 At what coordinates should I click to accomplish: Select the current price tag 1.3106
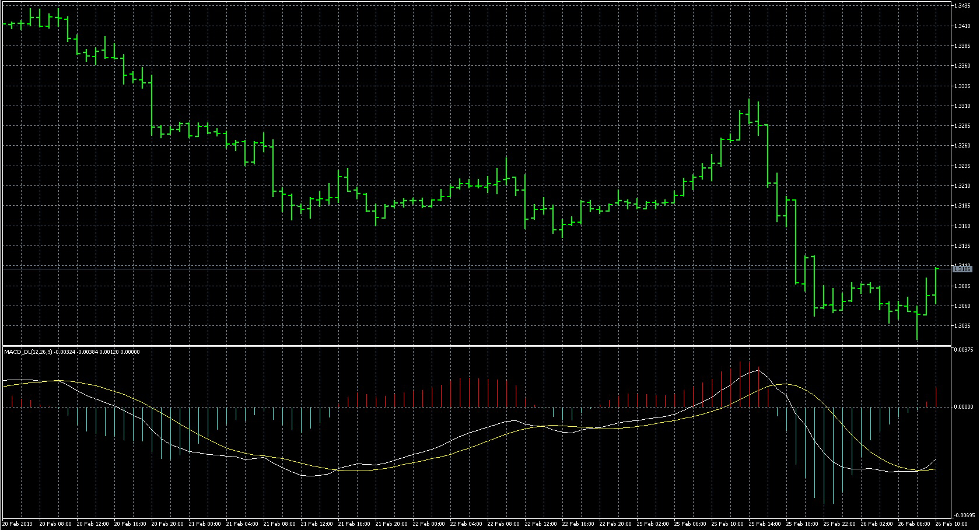point(961,269)
